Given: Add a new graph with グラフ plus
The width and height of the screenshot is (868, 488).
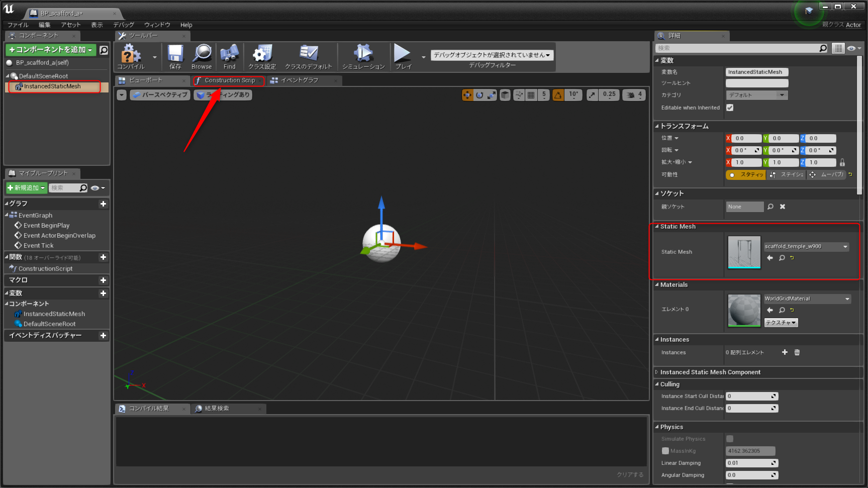Looking at the screenshot, I should 103,204.
